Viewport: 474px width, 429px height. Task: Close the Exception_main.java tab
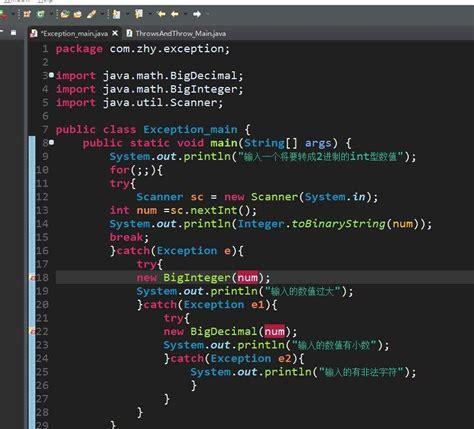(x=115, y=33)
